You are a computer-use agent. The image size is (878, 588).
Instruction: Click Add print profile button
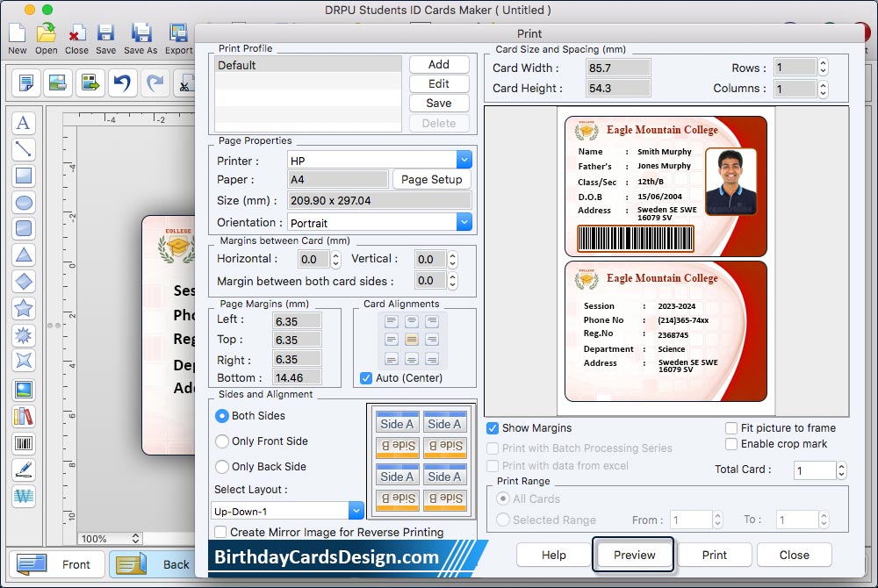(439, 64)
